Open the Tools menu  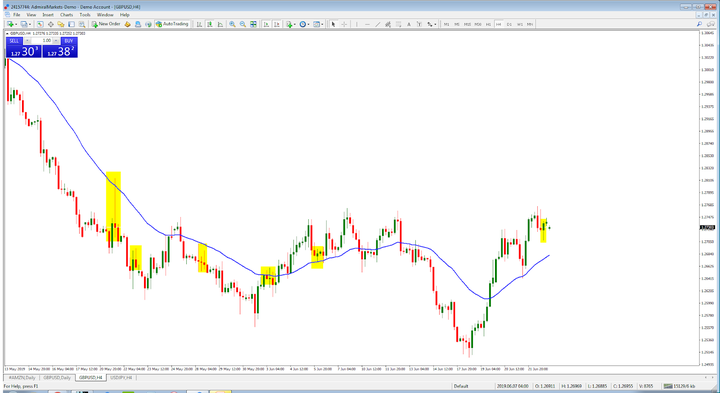pyautogui.click(x=85, y=15)
